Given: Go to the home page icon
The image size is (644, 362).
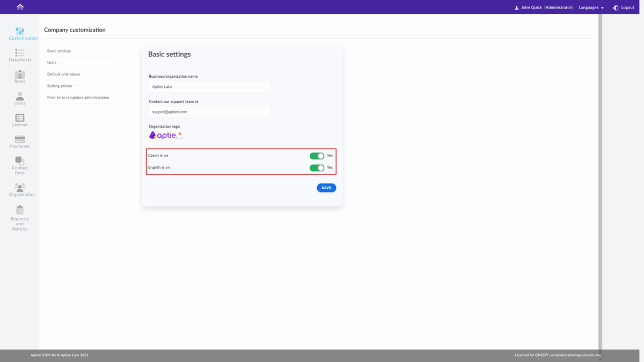Looking at the screenshot, I should [20, 7].
